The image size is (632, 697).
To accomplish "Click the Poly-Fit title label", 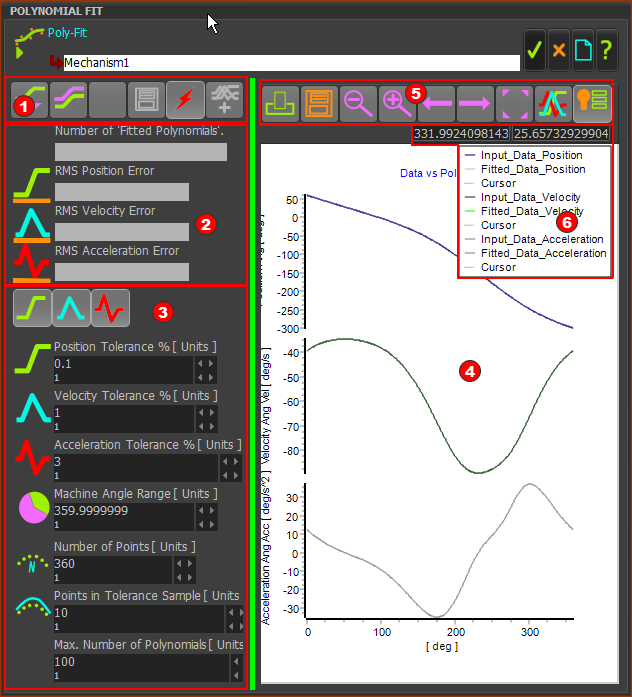I will click(x=67, y=33).
